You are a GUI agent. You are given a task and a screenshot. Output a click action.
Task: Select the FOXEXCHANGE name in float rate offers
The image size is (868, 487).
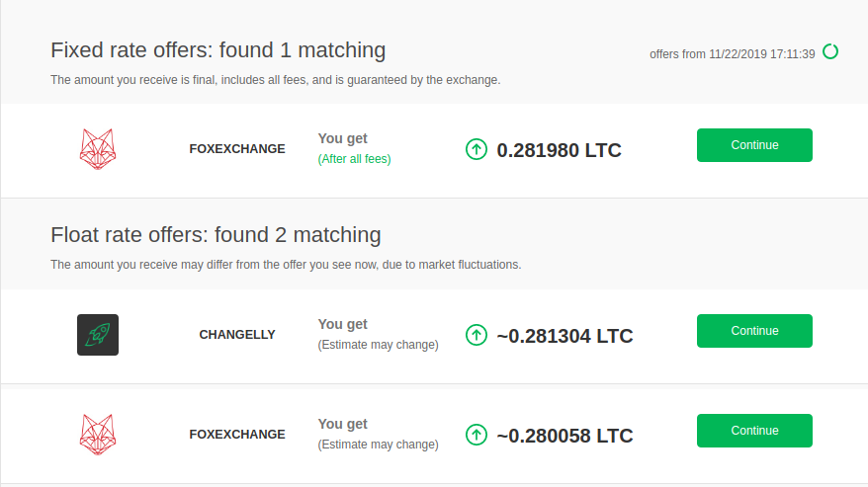[x=237, y=435]
